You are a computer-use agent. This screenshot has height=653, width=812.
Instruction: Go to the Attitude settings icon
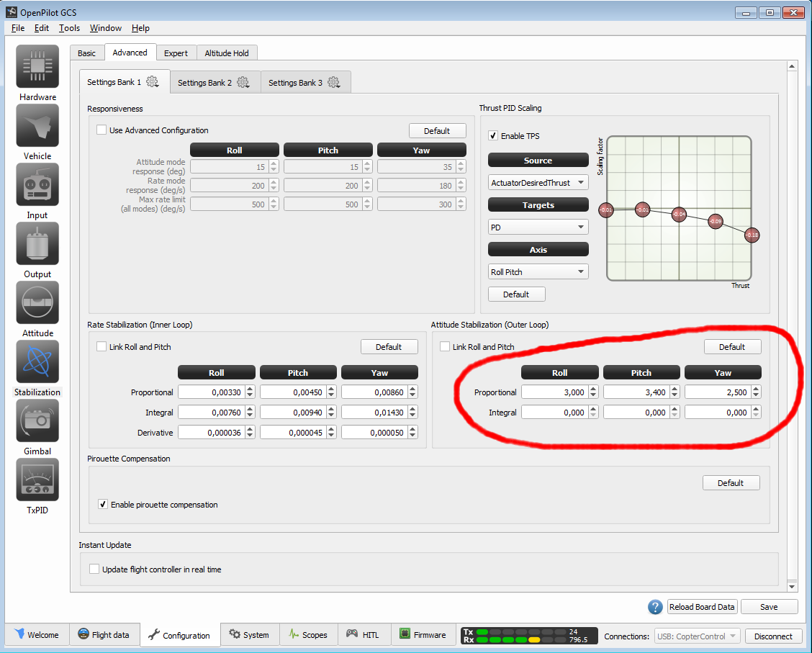pyautogui.click(x=37, y=302)
